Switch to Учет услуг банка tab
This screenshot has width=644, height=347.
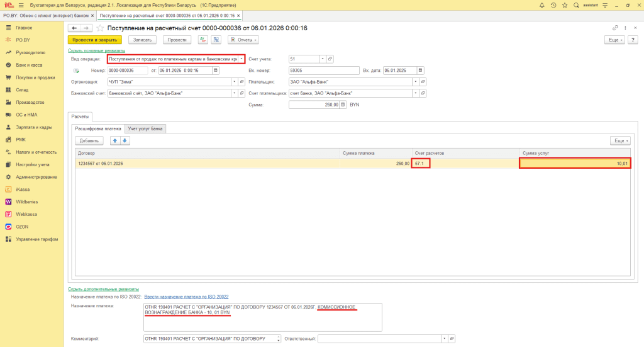tap(145, 128)
